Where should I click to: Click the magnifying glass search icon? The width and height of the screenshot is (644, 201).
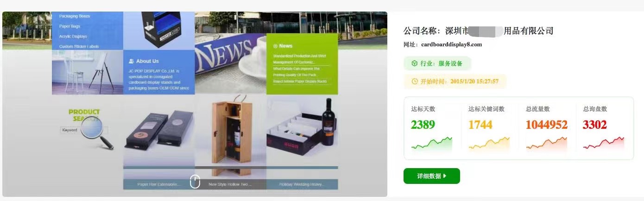[x=98, y=132]
